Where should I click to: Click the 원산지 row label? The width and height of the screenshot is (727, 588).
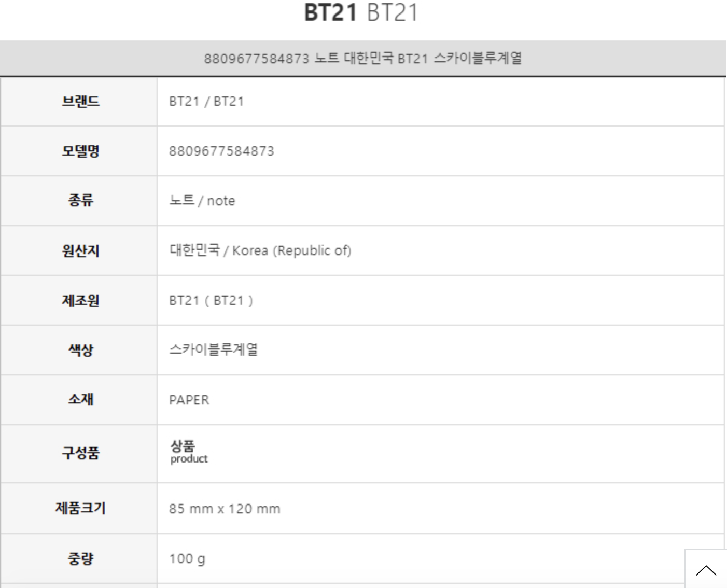pyautogui.click(x=80, y=250)
